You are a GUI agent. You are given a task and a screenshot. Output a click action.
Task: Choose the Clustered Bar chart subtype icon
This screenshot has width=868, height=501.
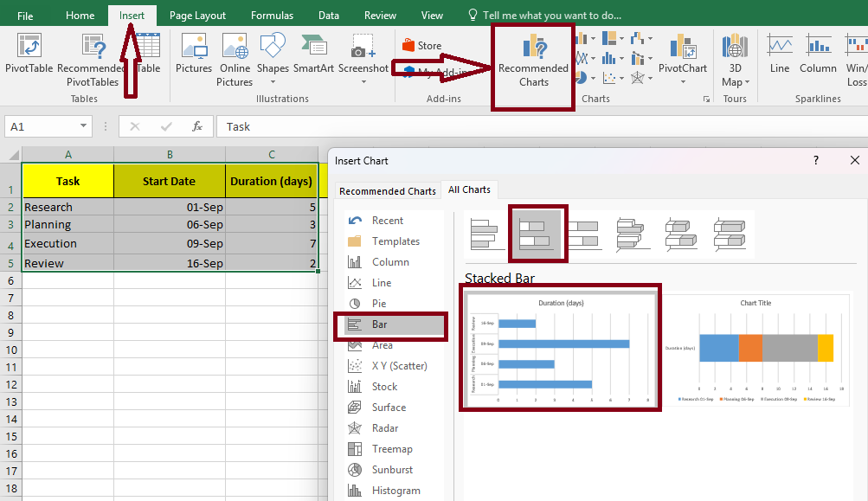[x=488, y=234]
